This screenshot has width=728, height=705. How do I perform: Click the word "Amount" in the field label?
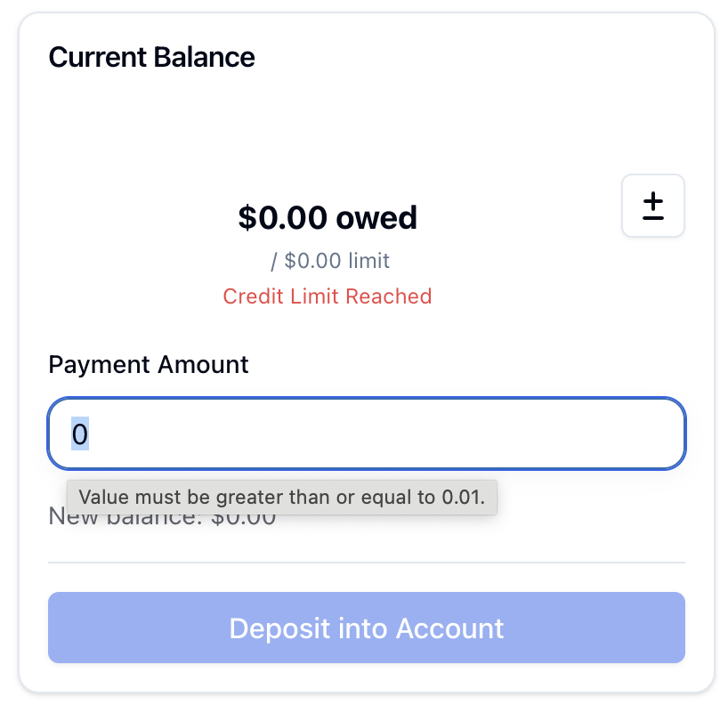(204, 364)
